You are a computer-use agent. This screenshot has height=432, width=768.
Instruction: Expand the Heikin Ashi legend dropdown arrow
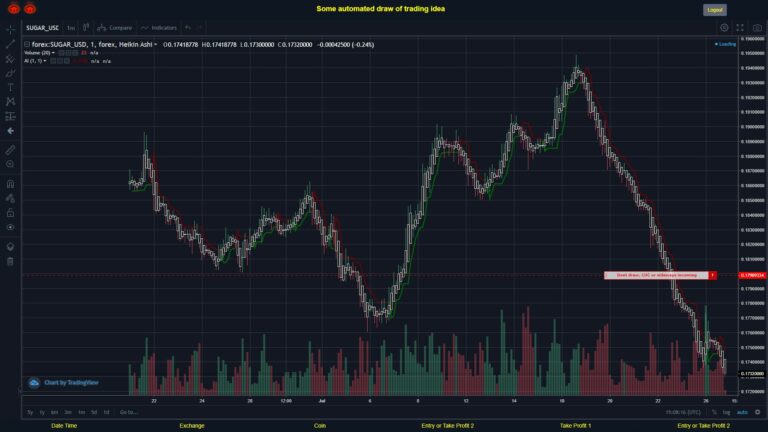[x=156, y=45]
